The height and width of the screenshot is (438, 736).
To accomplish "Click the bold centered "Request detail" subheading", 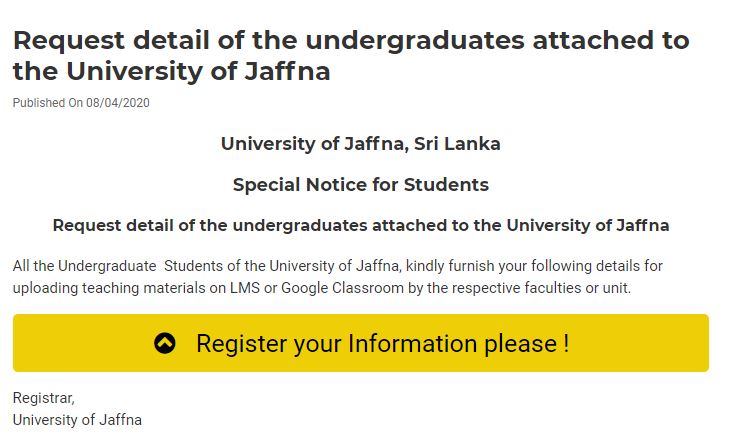I will [360, 225].
